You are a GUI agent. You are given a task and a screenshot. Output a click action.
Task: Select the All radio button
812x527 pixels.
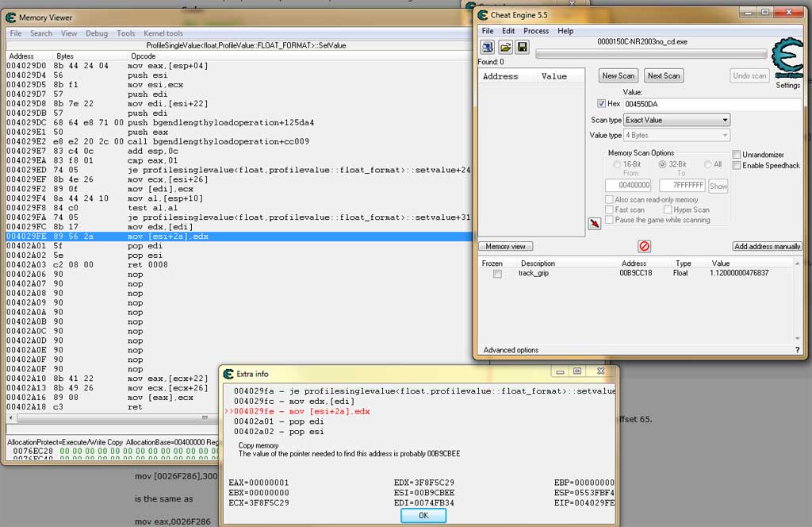(707, 164)
